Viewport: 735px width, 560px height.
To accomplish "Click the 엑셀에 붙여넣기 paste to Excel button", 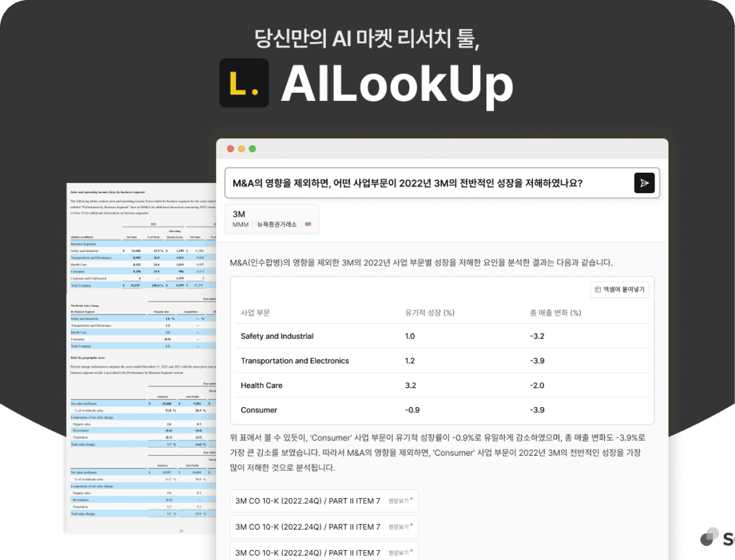I will [x=620, y=289].
